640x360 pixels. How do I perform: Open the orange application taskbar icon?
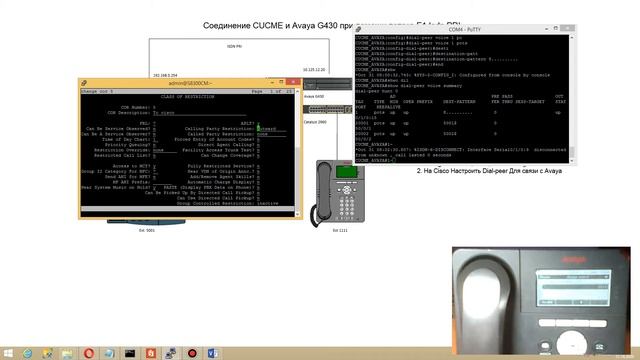[151, 353]
